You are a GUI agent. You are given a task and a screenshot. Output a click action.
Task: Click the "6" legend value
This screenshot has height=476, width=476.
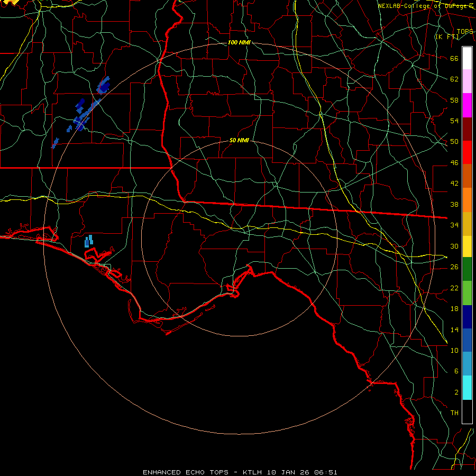pos(456,371)
